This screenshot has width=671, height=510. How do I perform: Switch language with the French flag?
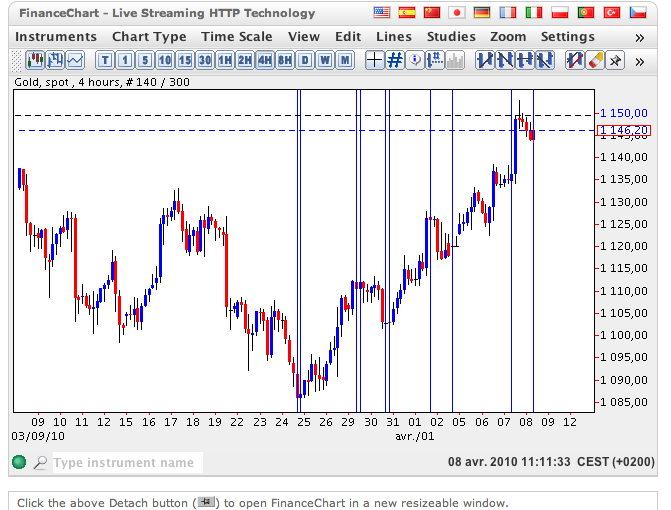(x=509, y=13)
